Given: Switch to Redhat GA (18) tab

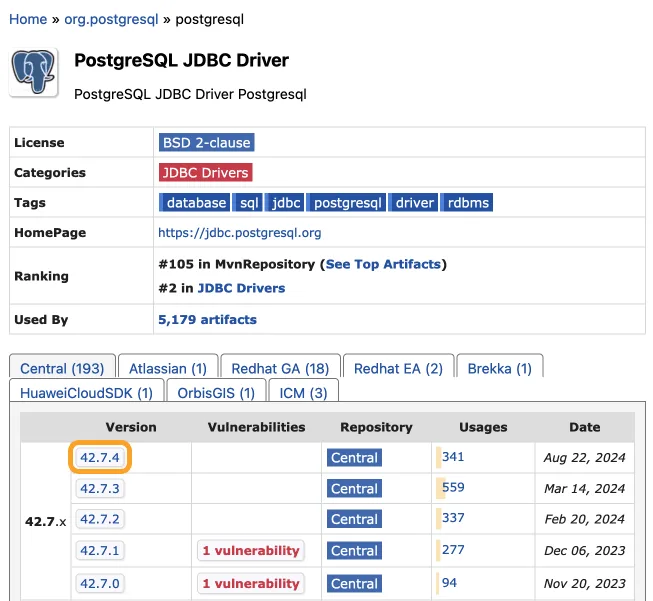Looking at the screenshot, I should click(280, 368).
